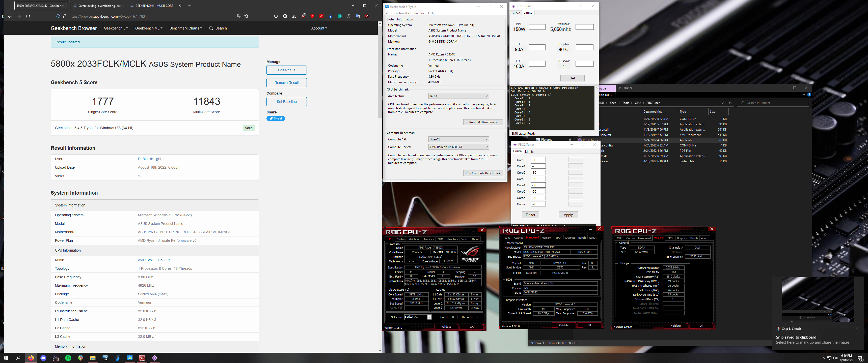The image size is (868, 363).
Task: Open File Explorer from the taskbar
Action: [x=93, y=358]
